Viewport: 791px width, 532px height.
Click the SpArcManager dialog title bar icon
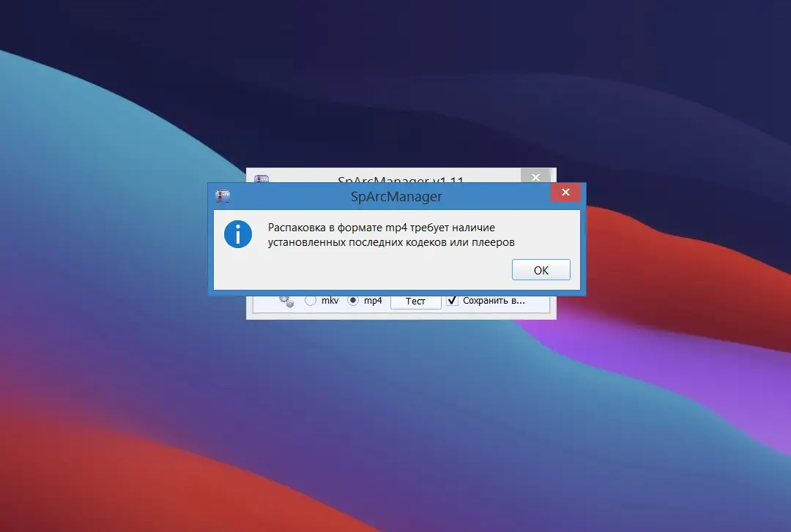[223, 196]
